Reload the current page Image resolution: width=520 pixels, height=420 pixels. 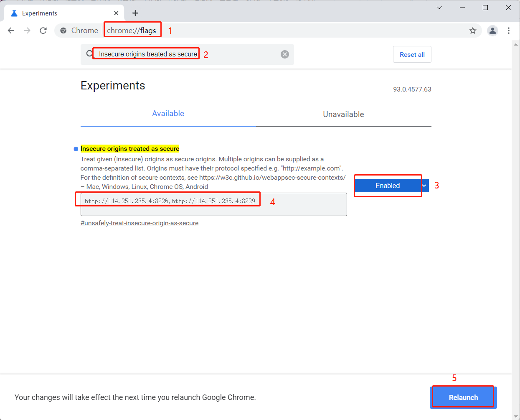pyautogui.click(x=43, y=31)
